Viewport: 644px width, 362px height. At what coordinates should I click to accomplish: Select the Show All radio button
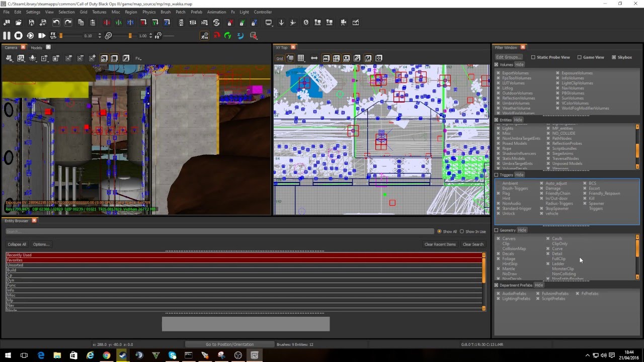[439, 232]
